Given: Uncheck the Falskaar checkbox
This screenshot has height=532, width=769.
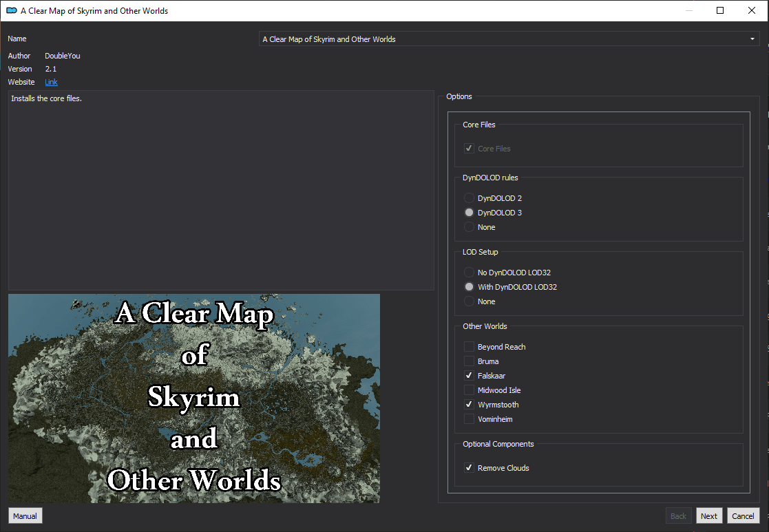Looking at the screenshot, I should 469,376.
